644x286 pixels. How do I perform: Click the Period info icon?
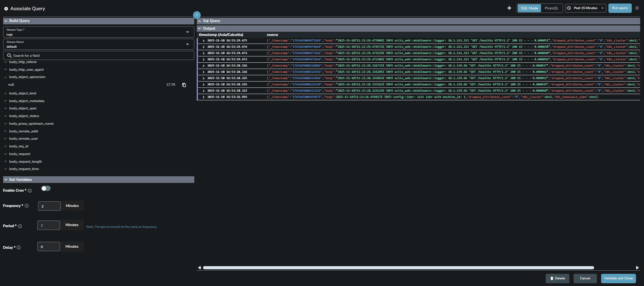pyautogui.click(x=20, y=226)
